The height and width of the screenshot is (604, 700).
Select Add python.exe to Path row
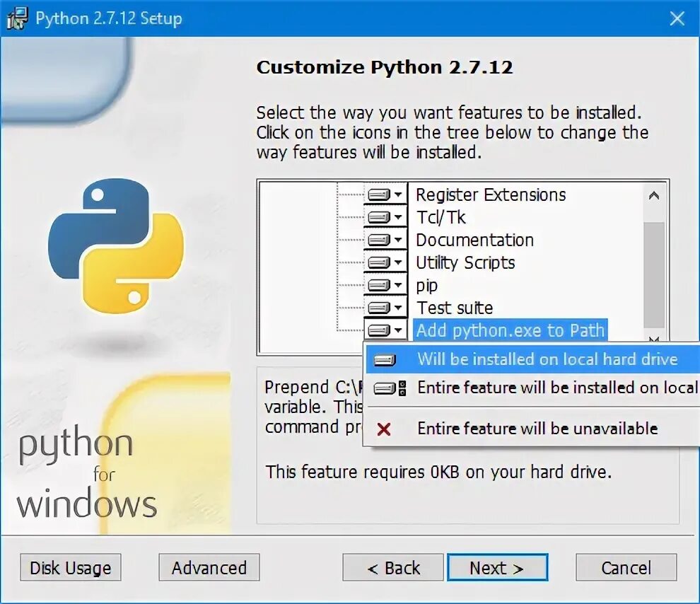pyautogui.click(x=511, y=330)
